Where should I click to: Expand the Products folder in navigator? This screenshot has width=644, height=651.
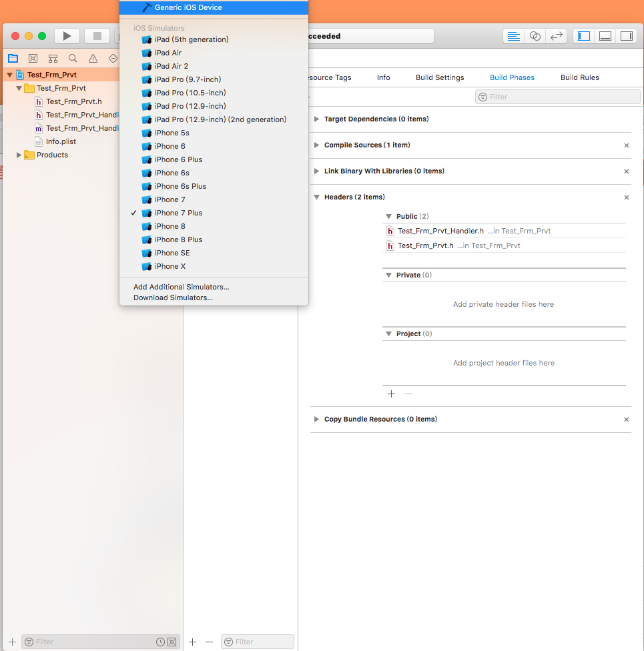coord(19,155)
